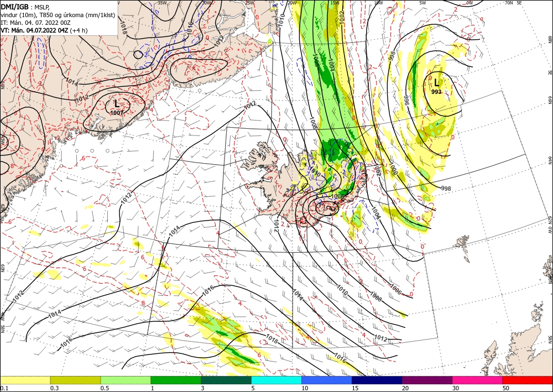The image size is (553, 392).
Task: Click the yellow 0.1 mm precipitation legend swatch
Action: coord(25,380)
